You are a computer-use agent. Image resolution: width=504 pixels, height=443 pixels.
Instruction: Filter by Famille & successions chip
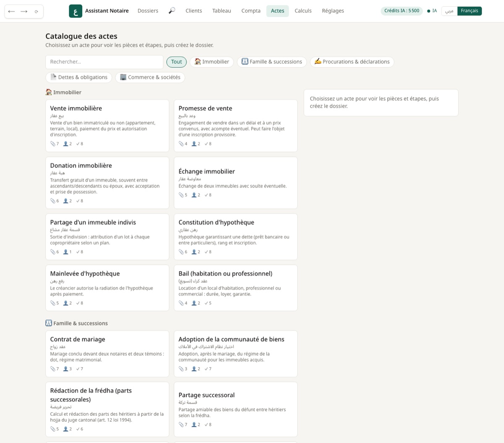coord(272,62)
